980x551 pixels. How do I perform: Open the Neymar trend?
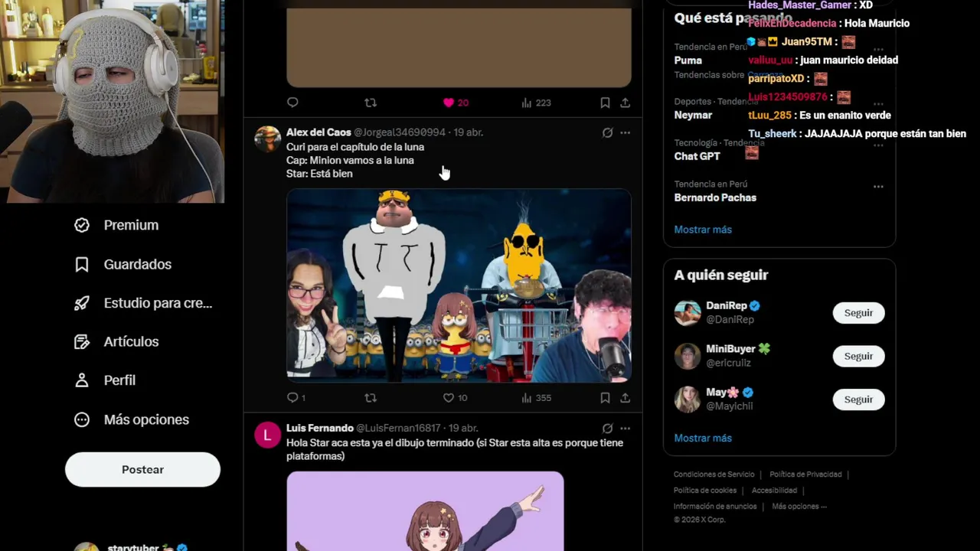coord(693,115)
